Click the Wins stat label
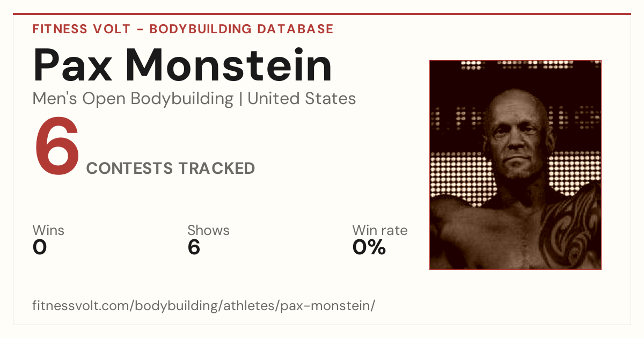 click(48, 231)
